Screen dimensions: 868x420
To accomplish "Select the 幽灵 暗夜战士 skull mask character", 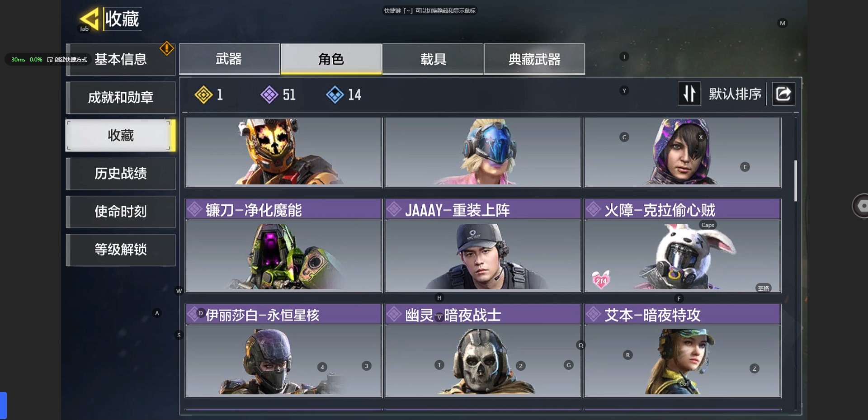I will (483, 350).
